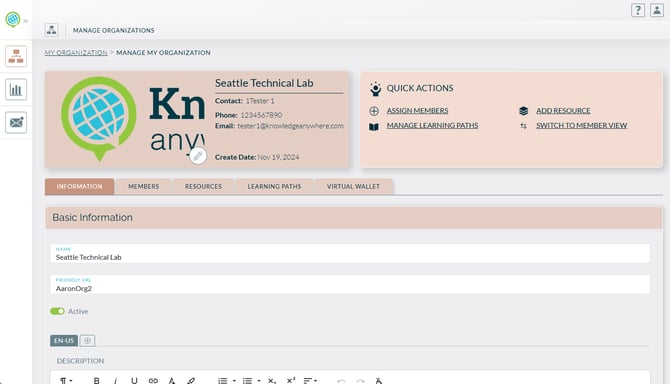670x384 pixels.
Task: Toggle bold formatting in description editor
Action: pos(97,380)
